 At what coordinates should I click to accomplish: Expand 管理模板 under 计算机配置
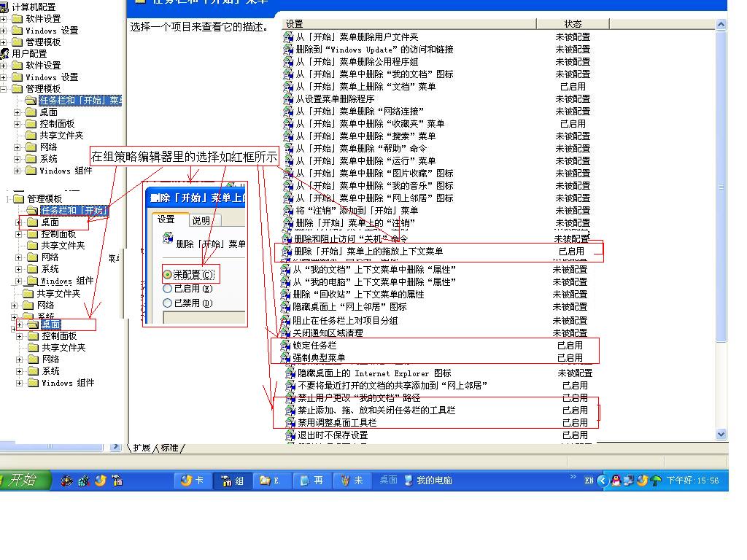(3, 42)
